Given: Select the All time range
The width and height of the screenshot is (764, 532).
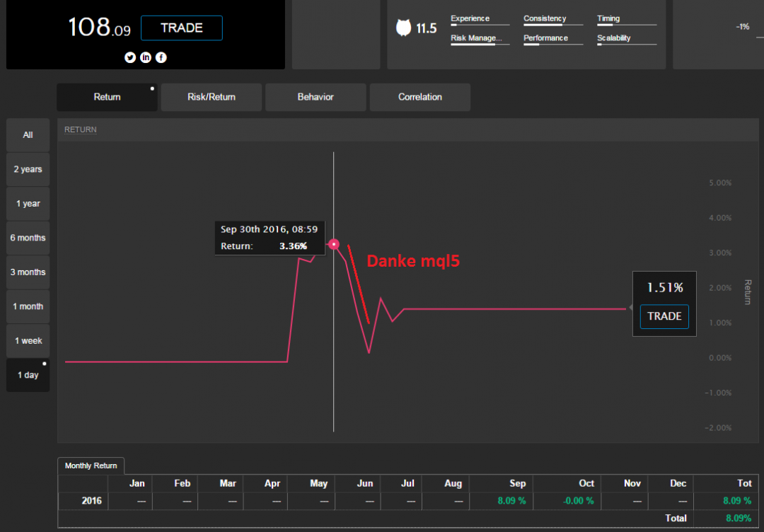Looking at the screenshot, I should pyautogui.click(x=28, y=135).
